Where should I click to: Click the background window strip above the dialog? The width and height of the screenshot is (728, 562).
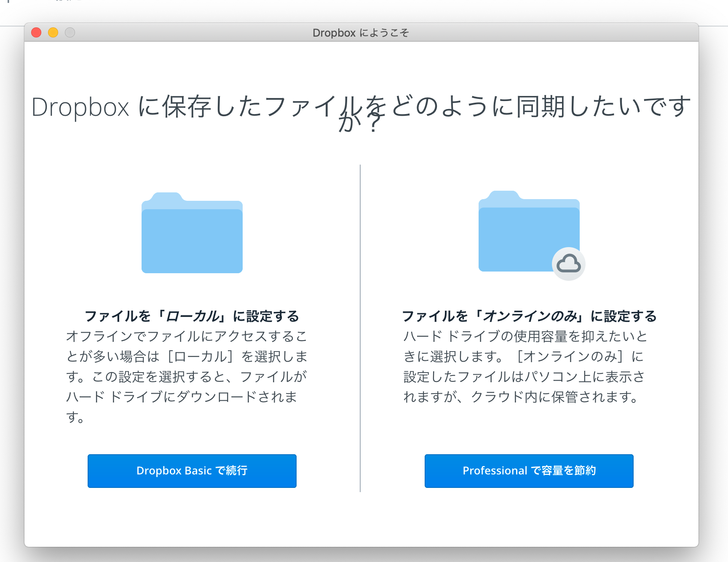pyautogui.click(x=379, y=12)
